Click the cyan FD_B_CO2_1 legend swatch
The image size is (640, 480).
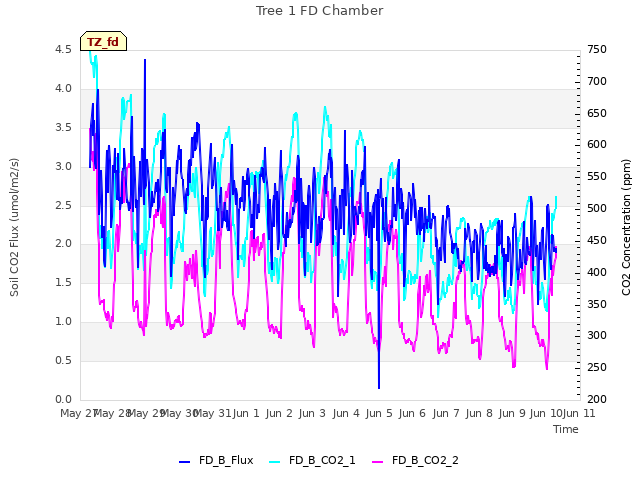[x=275, y=462]
